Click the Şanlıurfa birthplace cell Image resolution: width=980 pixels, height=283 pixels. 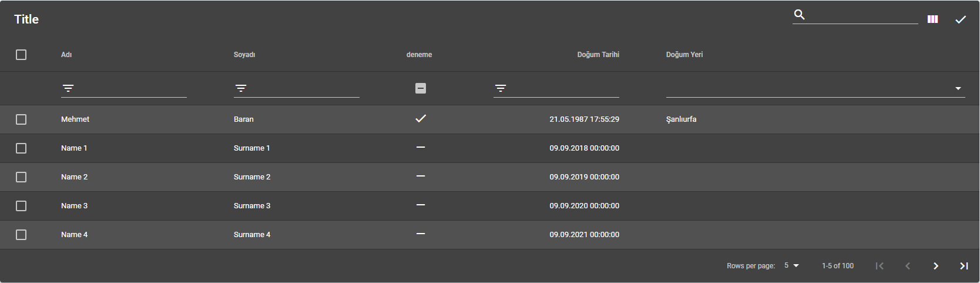pyautogui.click(x=682, y=119)
